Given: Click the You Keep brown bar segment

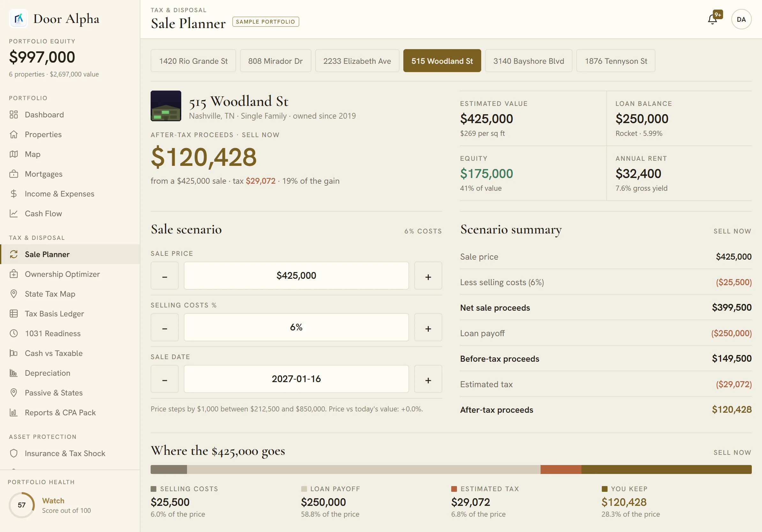Looking at the screenshot, I should (666, 469).
